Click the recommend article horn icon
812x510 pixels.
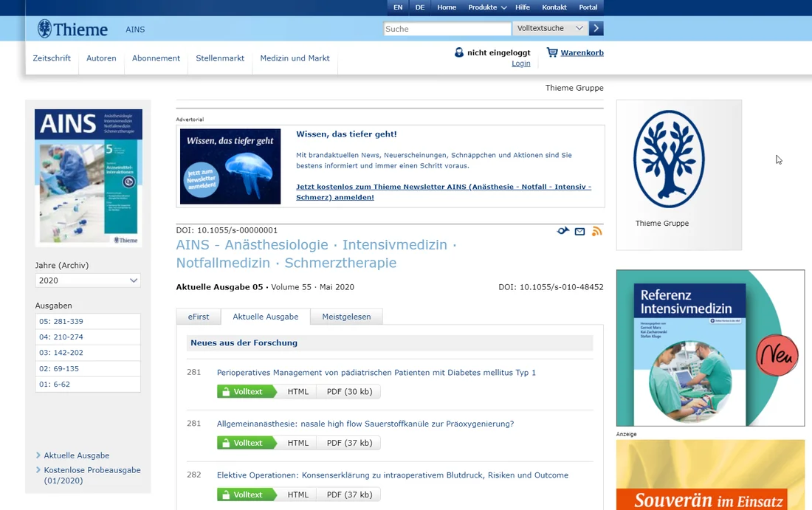tap(563, 230)
